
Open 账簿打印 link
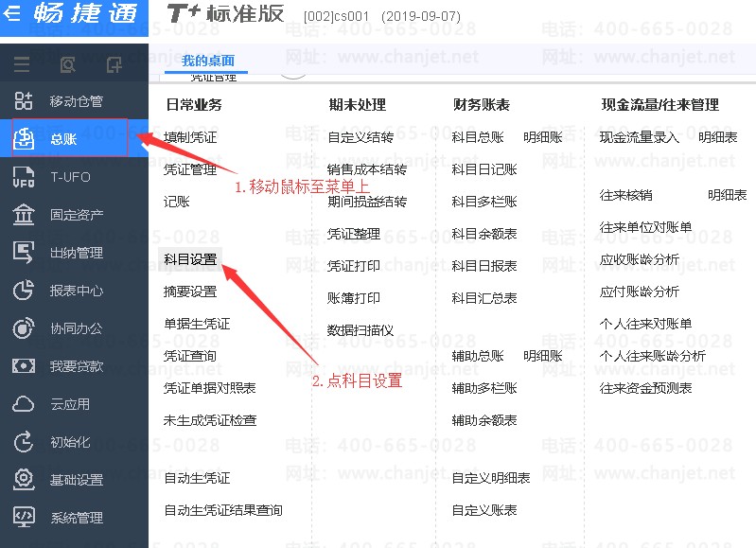tap(354, 298)
